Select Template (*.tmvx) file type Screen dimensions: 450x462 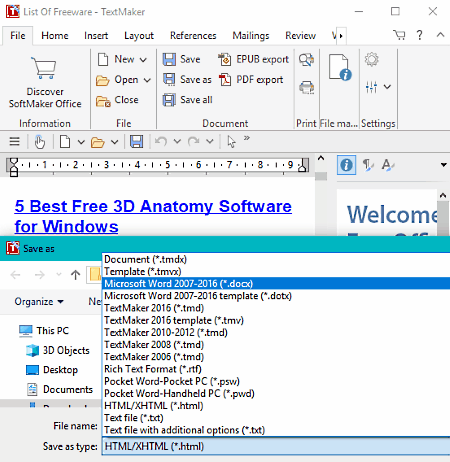[x=276, y=272]
